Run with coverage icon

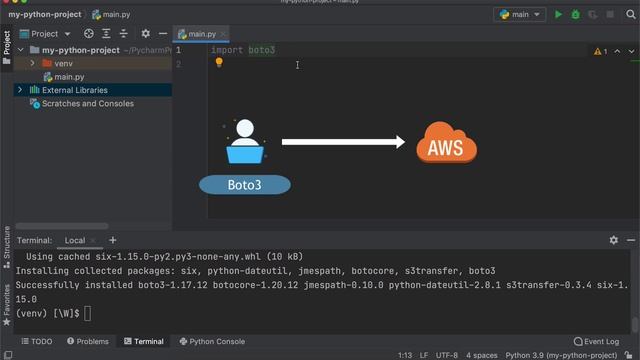click(x=593, y=15)
